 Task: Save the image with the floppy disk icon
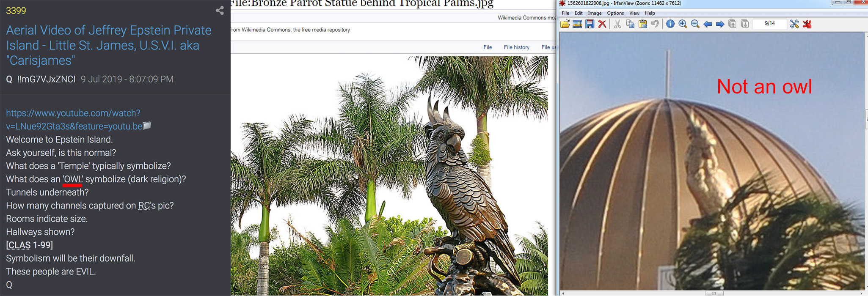pyautogui.click(x=590, y=24)
